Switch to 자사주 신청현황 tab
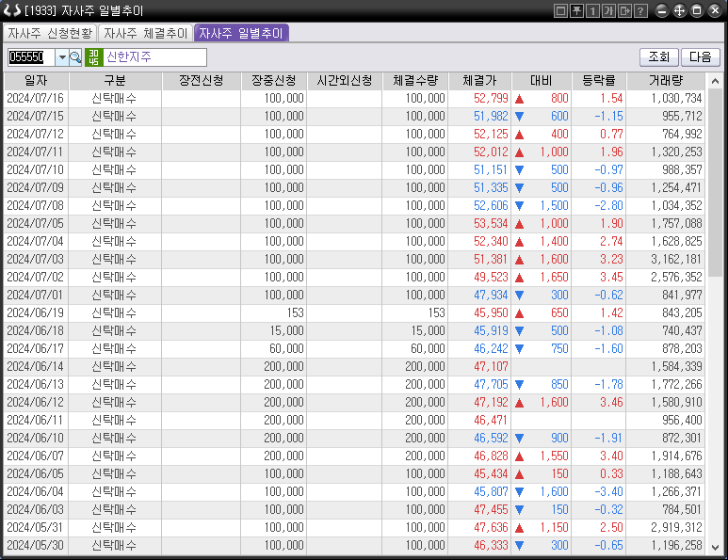The image size is (728, 560). click(x=50, y=33)
